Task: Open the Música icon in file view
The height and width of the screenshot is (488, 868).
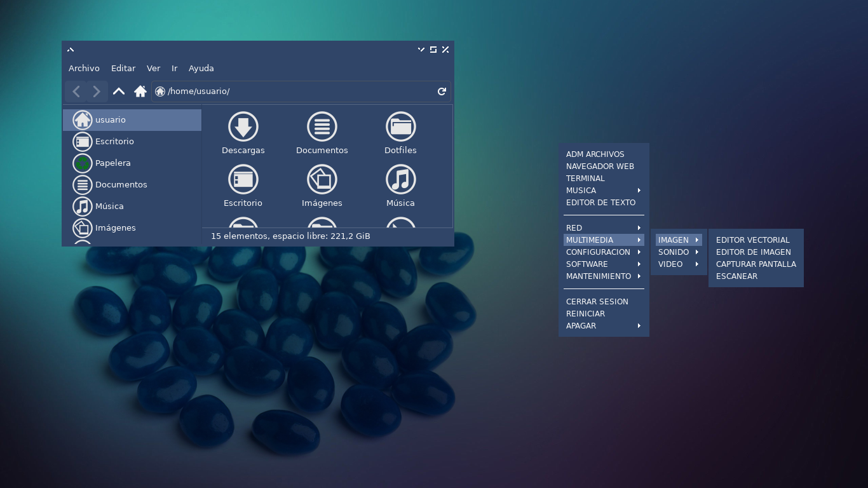Action: coord(401,179)
